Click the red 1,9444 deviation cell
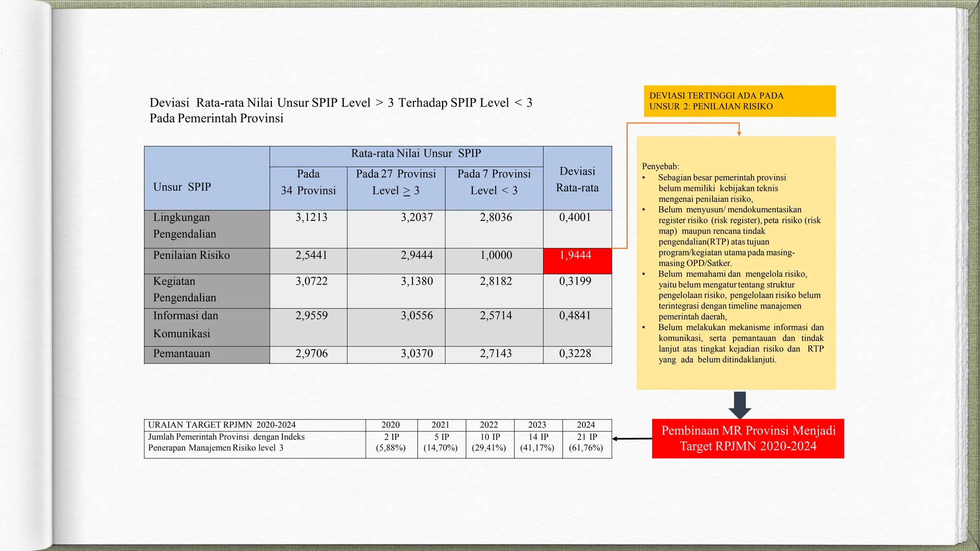The height and width of the screenshot is (551, 980). (x=577, y=261)
